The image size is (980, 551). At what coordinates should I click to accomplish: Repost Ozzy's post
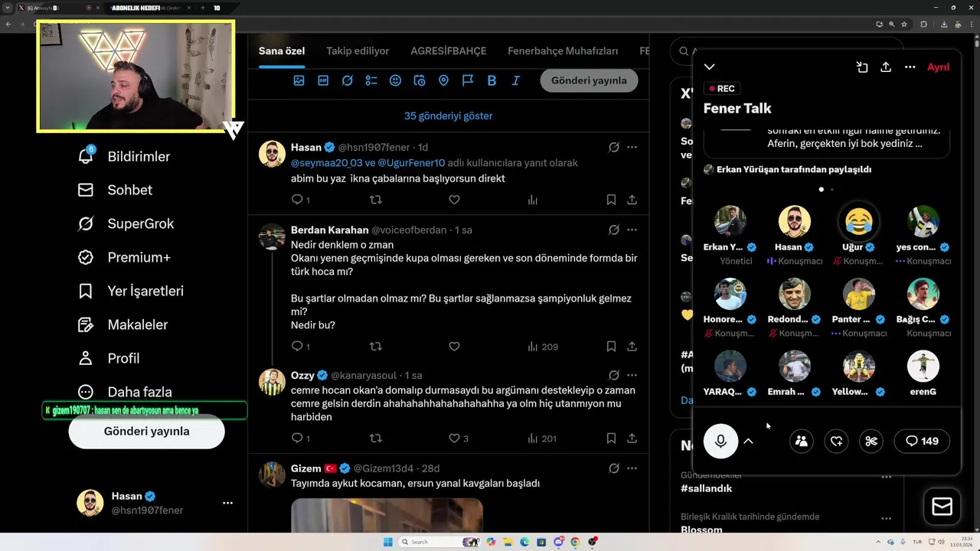(375, 439)
